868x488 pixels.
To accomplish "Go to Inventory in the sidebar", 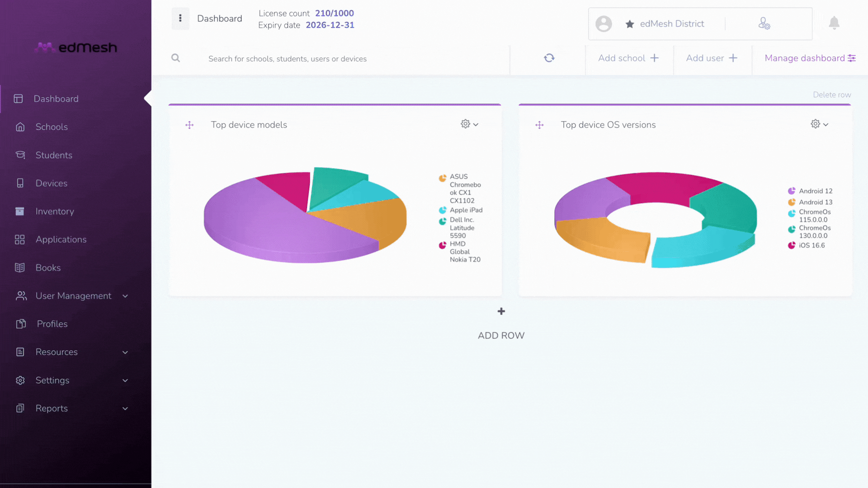I will [x=55, y=211].
